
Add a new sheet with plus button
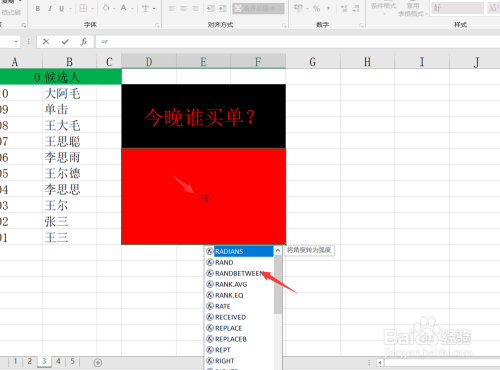[98, 362]
